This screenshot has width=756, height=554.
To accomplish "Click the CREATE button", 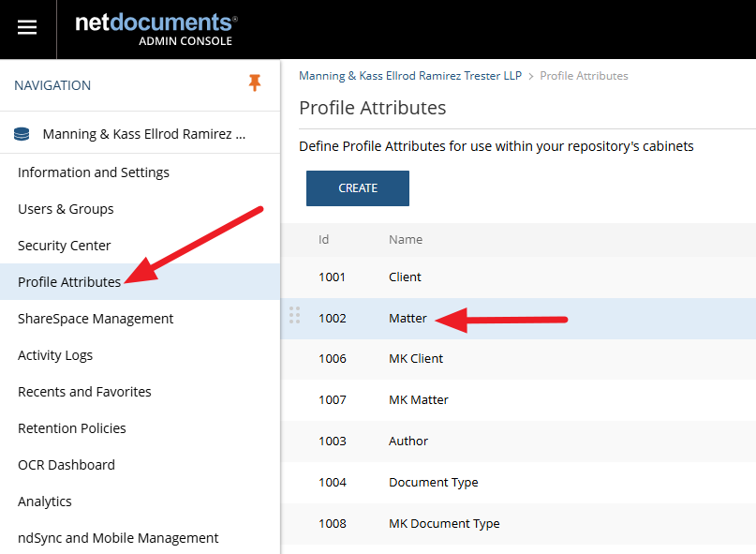I will [x=358, y=188].
